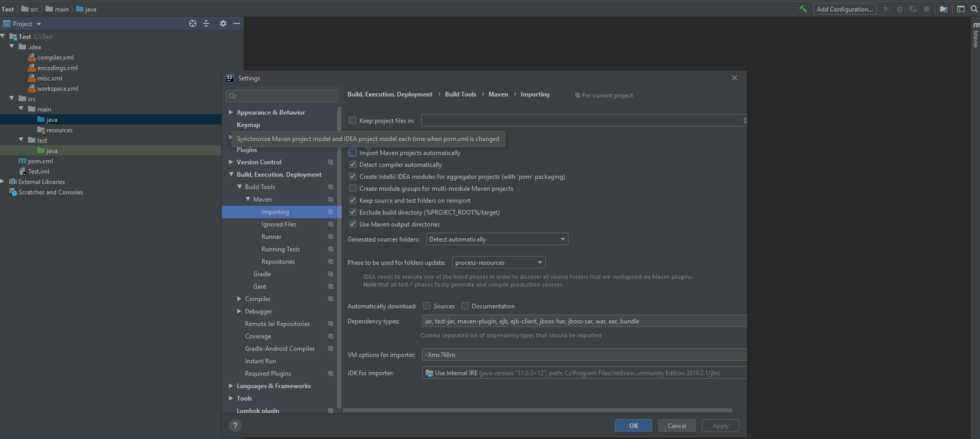This screenshot has height=439, width=980.
Task: Open Phase for folders update dropdown
Action: point(498,263)
